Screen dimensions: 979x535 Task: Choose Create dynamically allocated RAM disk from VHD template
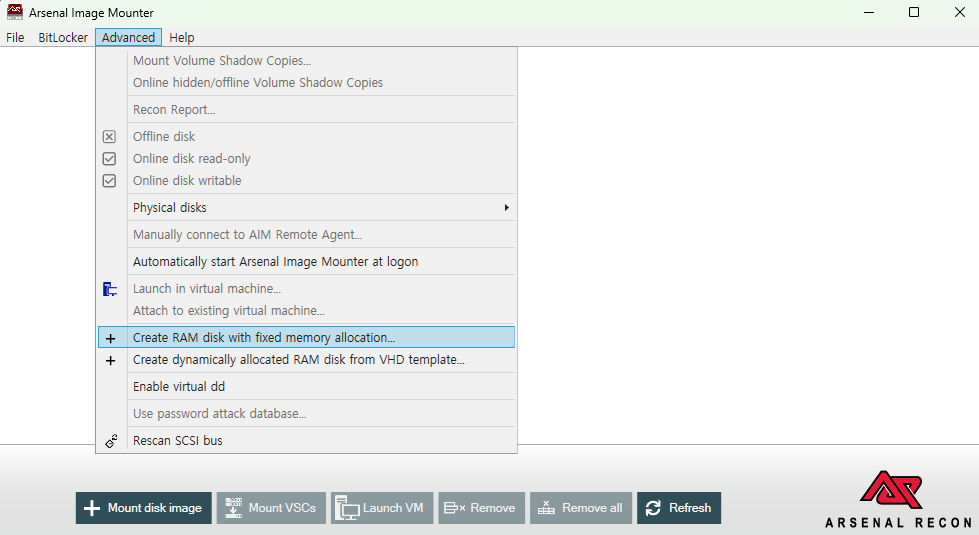click(x=307, y=360)
